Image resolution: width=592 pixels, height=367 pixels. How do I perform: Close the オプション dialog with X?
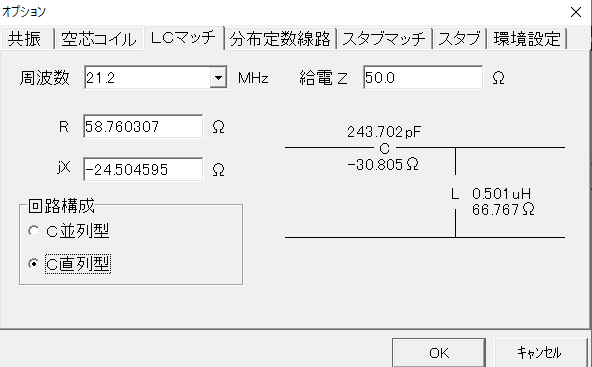tap(576, 12)
